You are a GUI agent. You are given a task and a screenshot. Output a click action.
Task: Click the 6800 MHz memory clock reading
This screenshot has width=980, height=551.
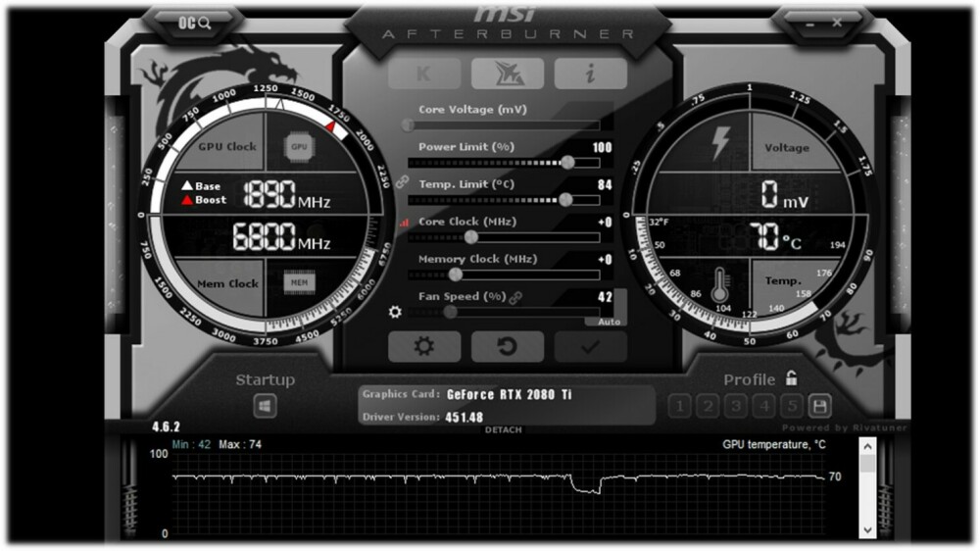click(282, 237)
